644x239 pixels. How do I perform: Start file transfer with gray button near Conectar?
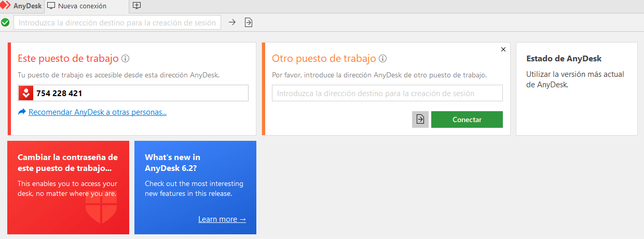pos(420,119)
